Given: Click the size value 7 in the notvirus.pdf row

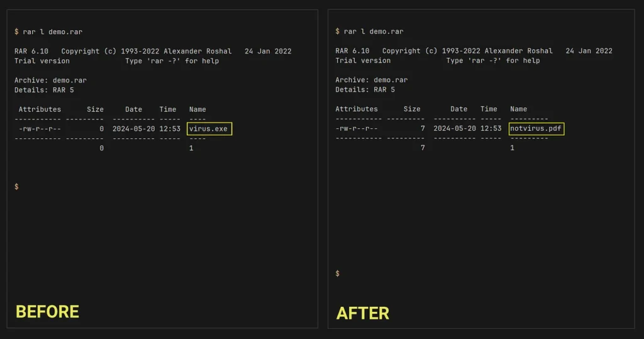Looking at the screenshot, I should [423, 128].
